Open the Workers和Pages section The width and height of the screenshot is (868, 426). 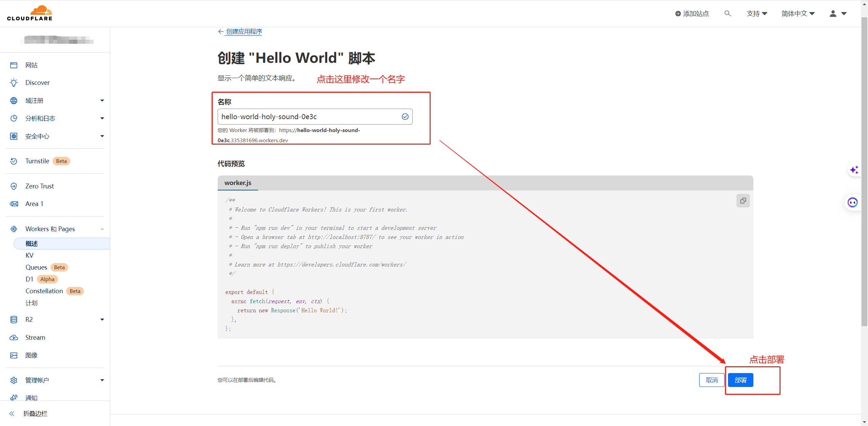(x=49, y=228)
